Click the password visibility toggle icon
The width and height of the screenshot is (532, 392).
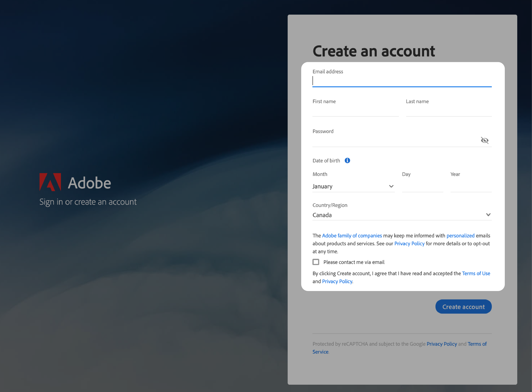[484, 140]
